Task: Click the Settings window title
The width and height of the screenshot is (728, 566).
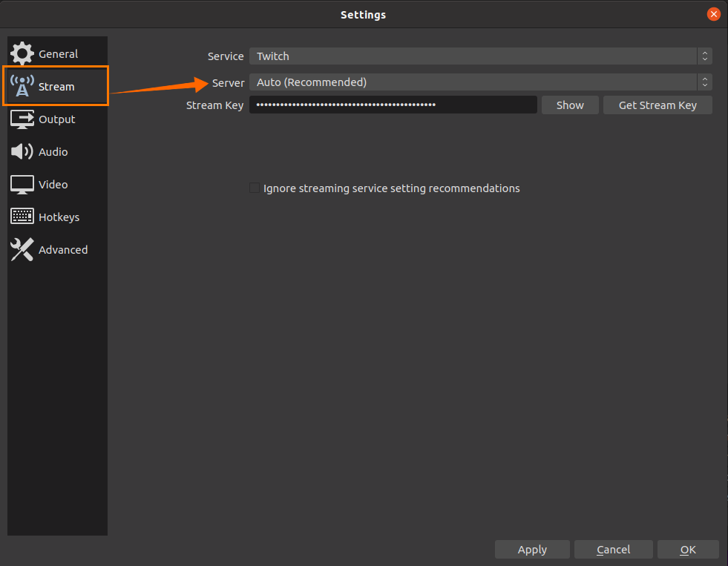Action: 363,15
